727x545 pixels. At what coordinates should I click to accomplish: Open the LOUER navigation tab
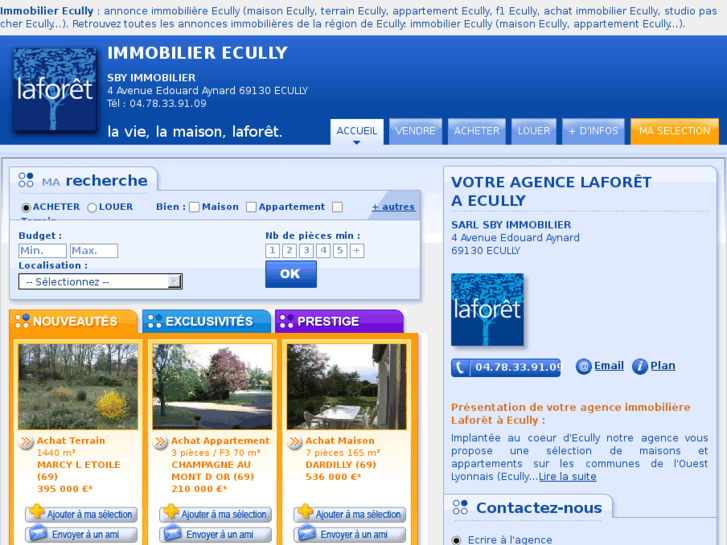[x=534, y=131]
